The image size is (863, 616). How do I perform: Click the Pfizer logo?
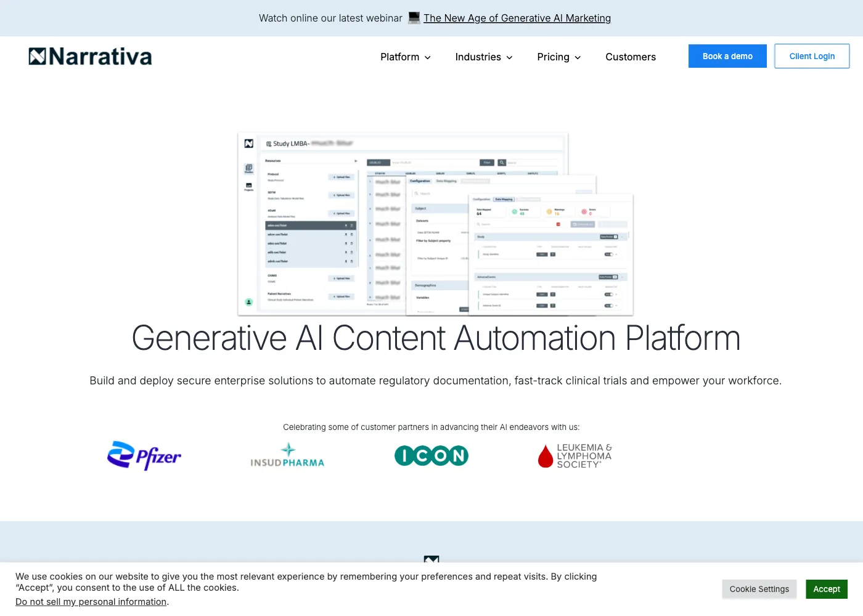pyautogui.click(x=144, y=456)
